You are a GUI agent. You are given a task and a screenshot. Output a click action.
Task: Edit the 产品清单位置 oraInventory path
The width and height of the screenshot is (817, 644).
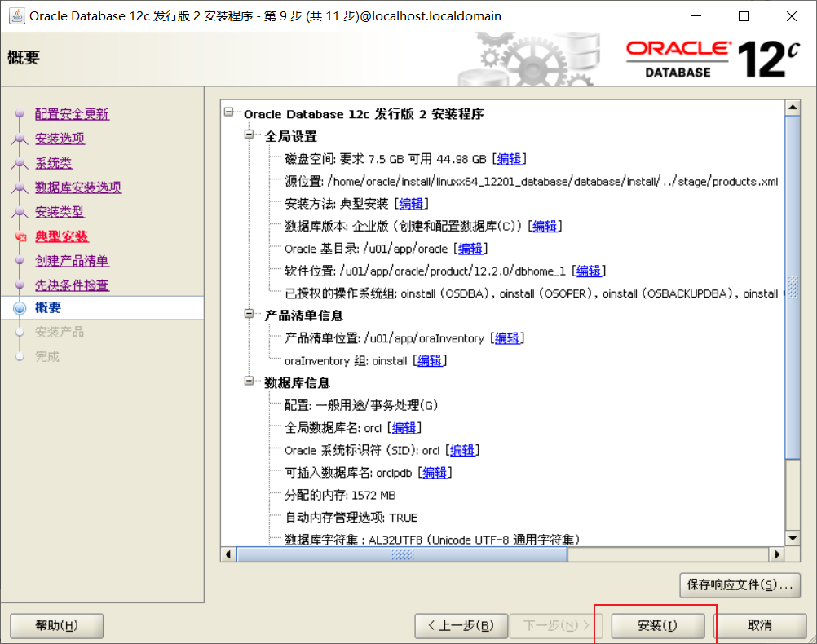click(x=507, y=338)
